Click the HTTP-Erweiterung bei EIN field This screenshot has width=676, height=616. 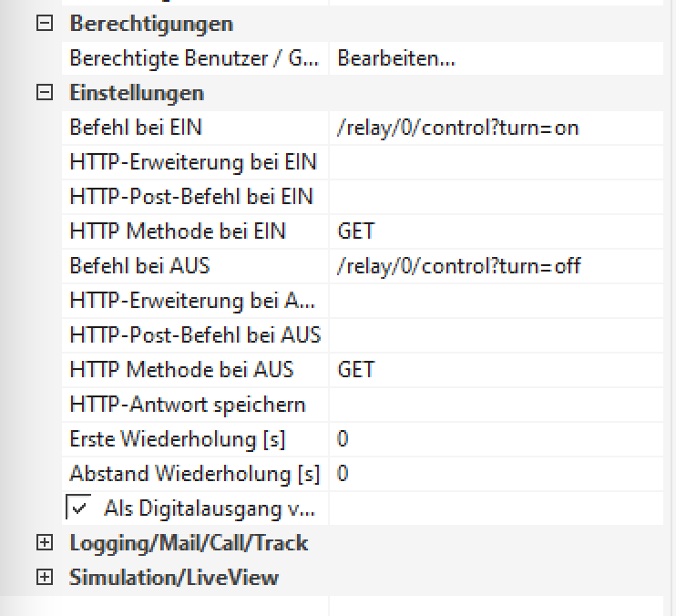click(x=495, y=162)
